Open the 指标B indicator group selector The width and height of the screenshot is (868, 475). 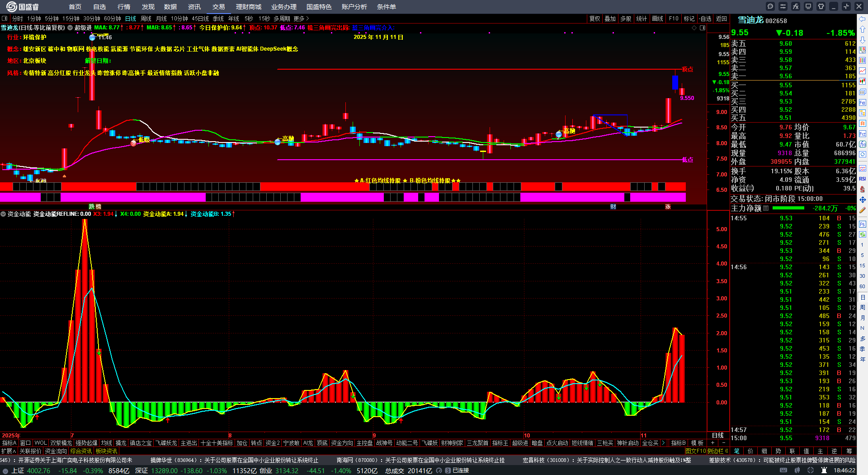pos(678,443)
